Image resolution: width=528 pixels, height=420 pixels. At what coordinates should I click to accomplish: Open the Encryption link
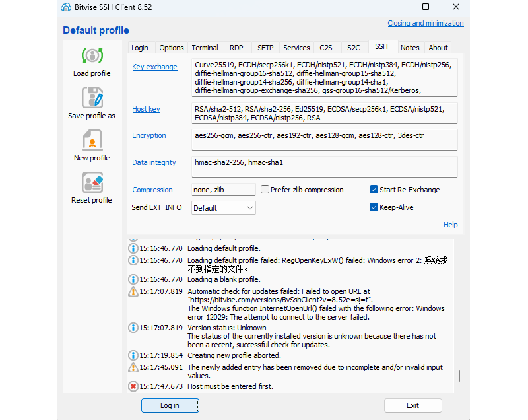pyautogui.click(x=149, y=135)
